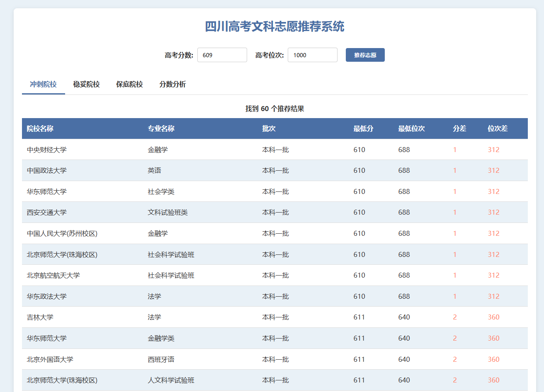Focus the 高考分数 input field

click(222, 55)
